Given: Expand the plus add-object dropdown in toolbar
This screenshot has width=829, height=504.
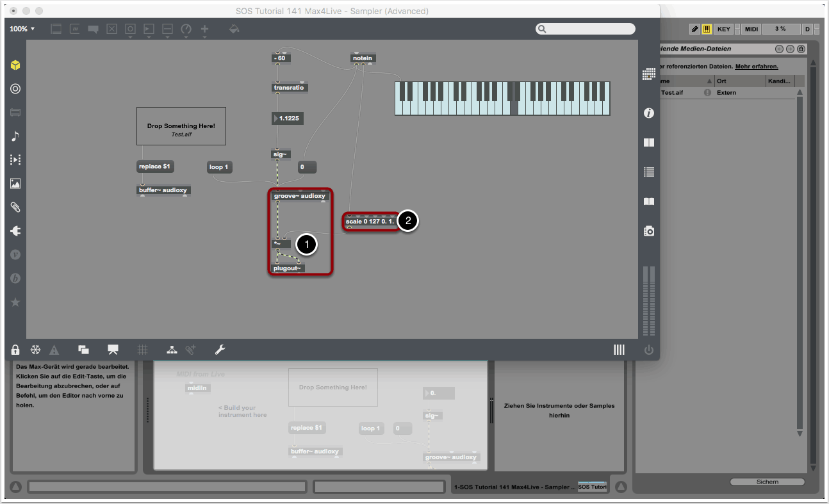Looking at the screenshot, I should click(x=205, y=29).
